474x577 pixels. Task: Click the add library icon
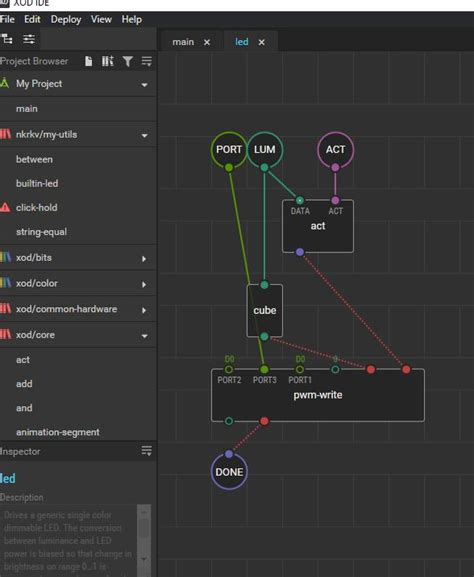(108, 61)
